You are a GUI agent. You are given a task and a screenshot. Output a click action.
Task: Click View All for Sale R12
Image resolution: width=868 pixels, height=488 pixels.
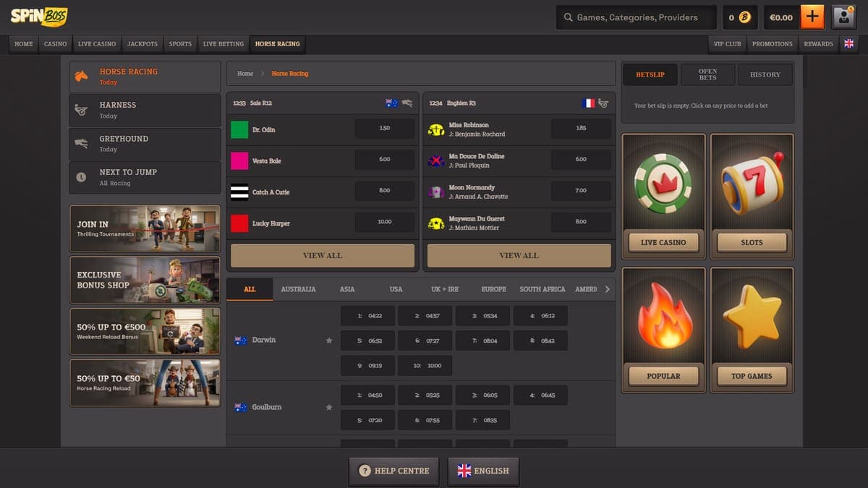click(x=323, y=255)
